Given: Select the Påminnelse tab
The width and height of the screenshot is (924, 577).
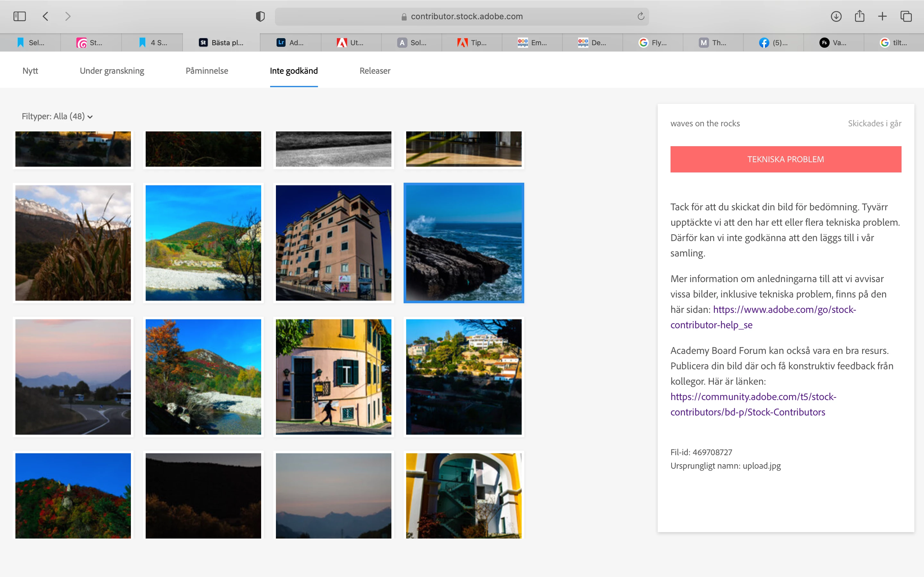Looking at the screenshot, I should 207,71.
